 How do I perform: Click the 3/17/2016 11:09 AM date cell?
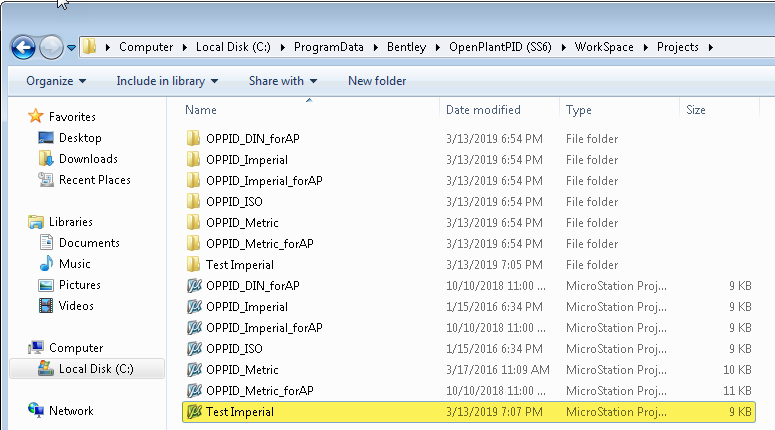(x=498, y=370)
